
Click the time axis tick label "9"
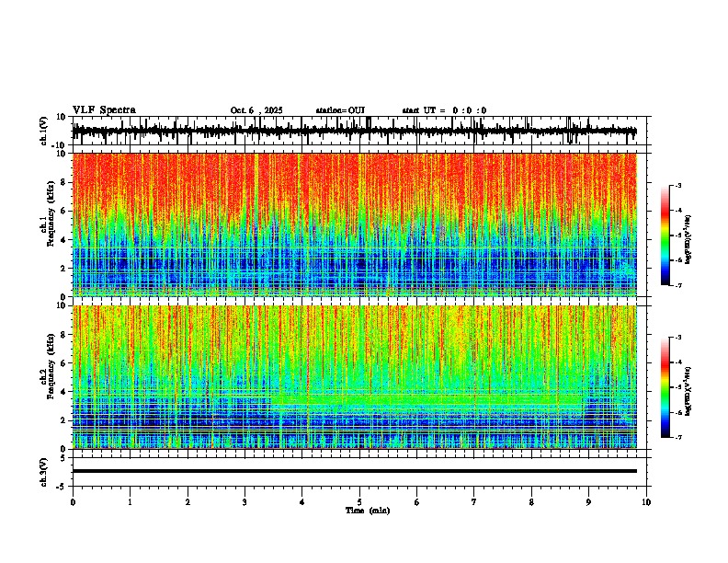click(x=588, y=502)
